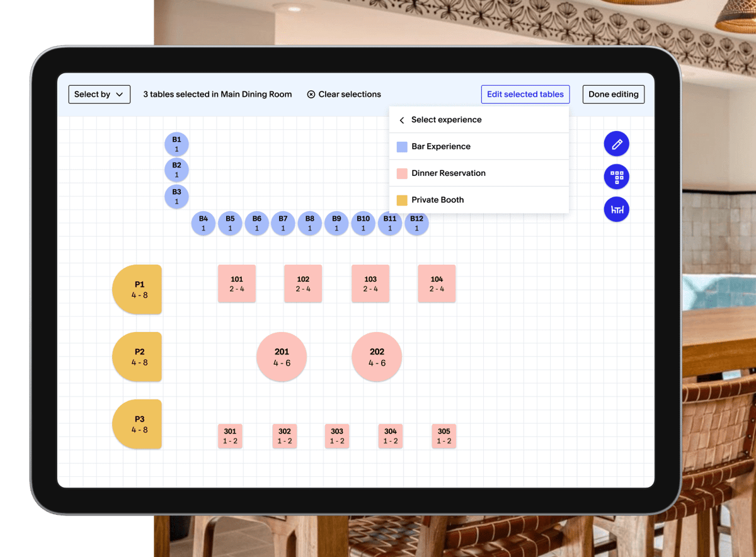The width and height of the screenshot is (756, 557).
Task: Click the back chevron in Select experience panel
Action: [x=401, y=119]
